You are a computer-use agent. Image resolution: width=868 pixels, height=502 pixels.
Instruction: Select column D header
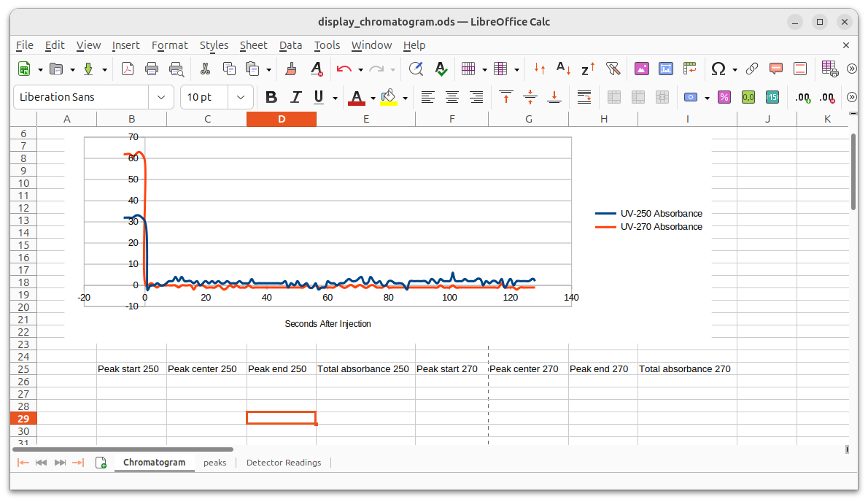tap(281, 119)
